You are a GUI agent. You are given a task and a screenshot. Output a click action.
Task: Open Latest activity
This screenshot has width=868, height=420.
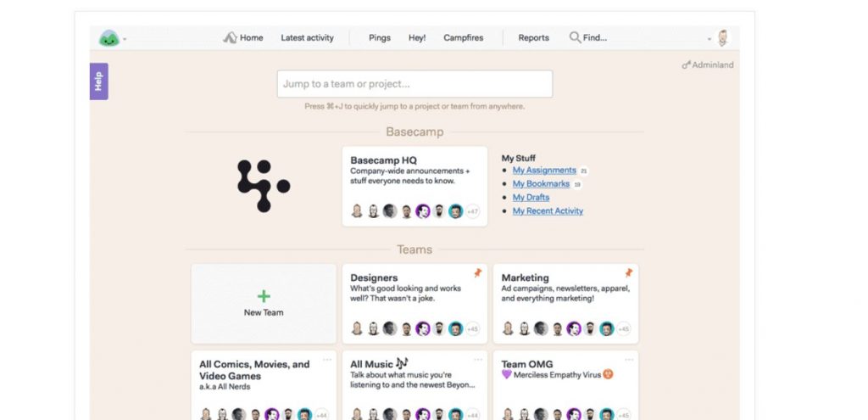pos(307,37)
